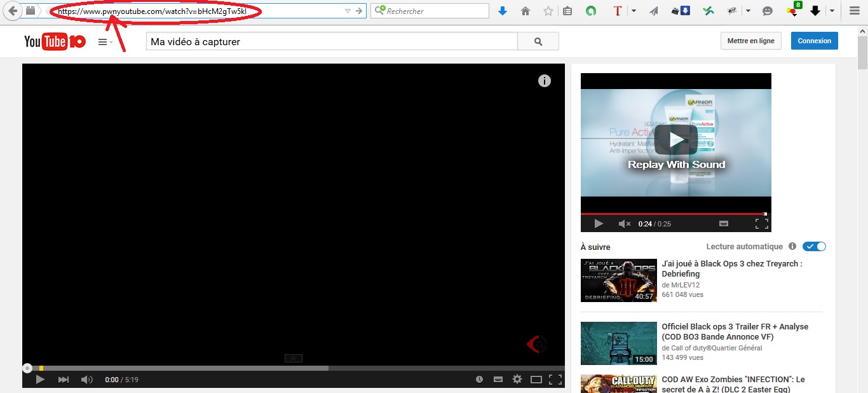Click the Rechercher browser search box
The image size is (868, 393).
coord(430,11)
